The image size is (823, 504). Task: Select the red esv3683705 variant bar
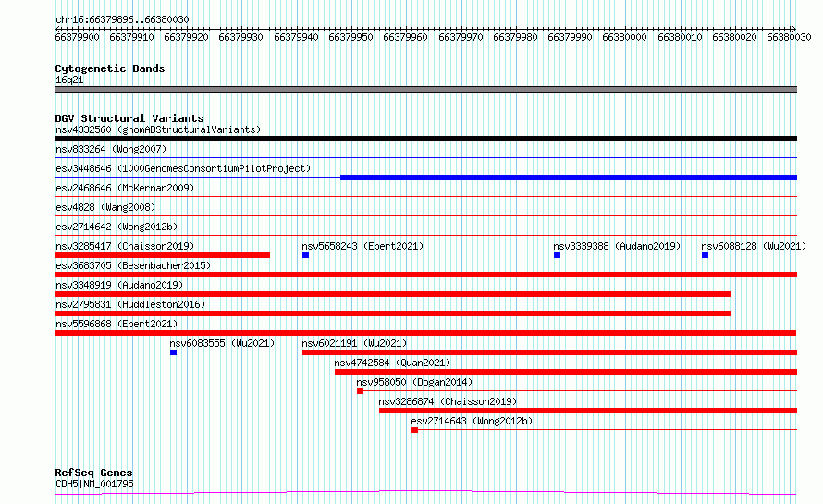(x=425, y=275)
